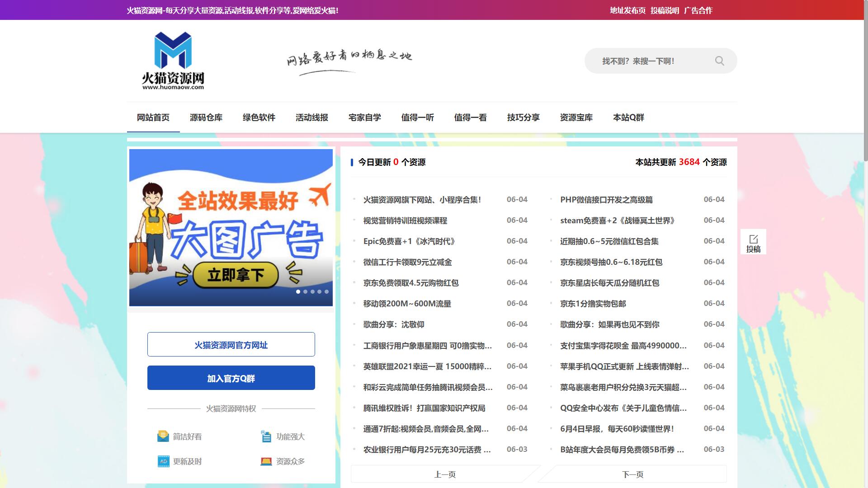Open 腾讯维权胜诉 article

click(x=424, y=408)
